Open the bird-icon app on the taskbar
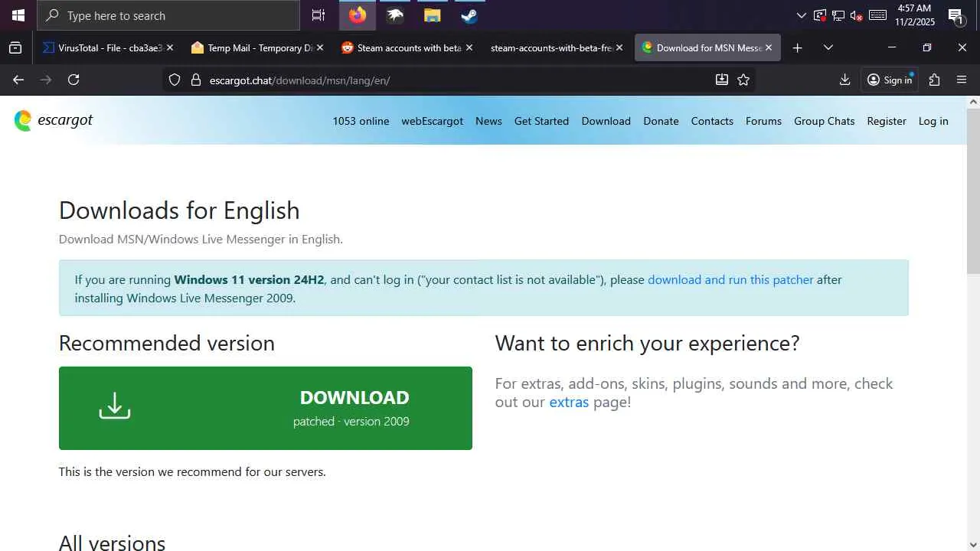 tap(395, 15)
